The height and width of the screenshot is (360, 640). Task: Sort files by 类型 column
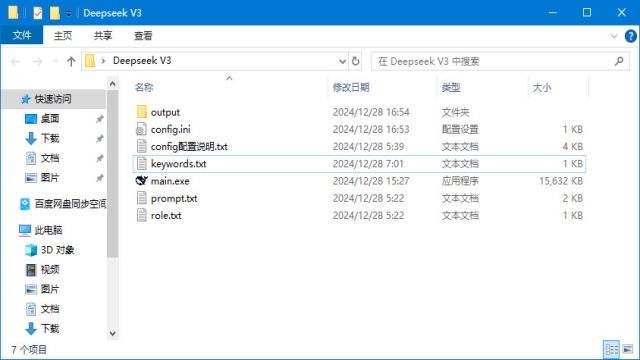coord(451,87)
